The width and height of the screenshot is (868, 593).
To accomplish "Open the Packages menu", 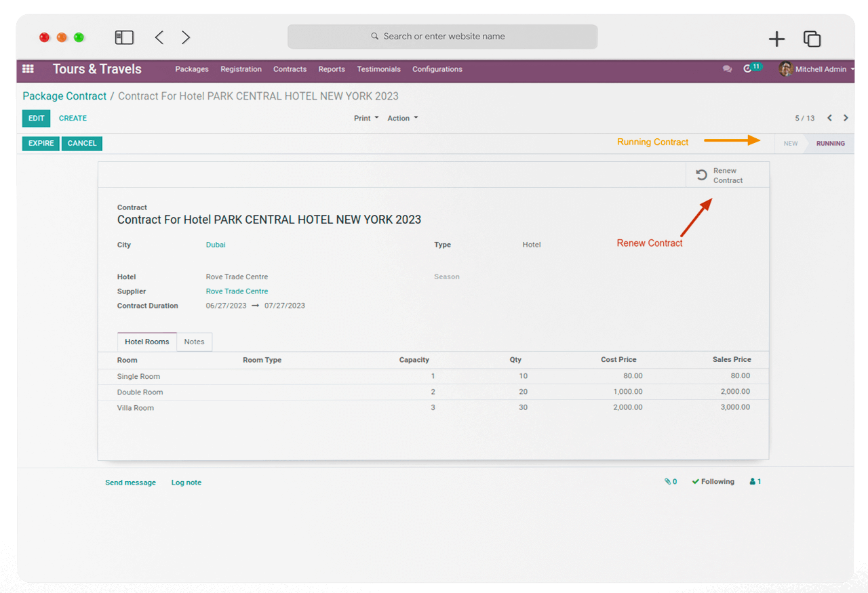I will (192, 69).
